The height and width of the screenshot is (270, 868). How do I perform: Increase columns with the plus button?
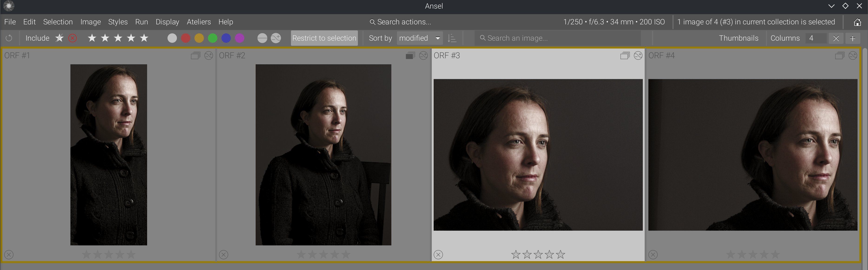(852, 38)
